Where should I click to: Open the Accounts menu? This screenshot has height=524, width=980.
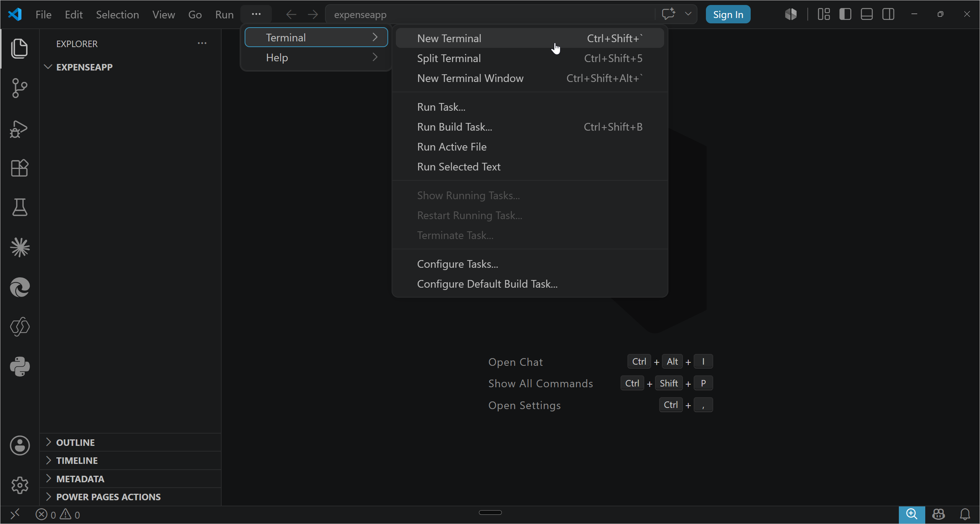point(20,445)
